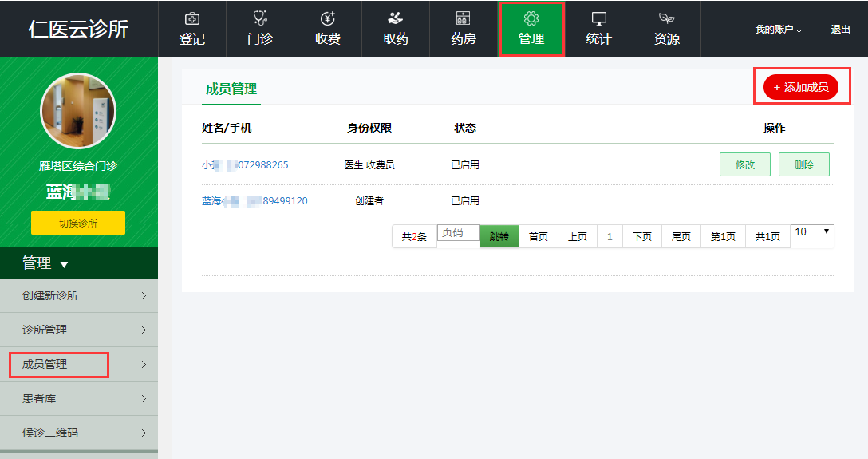Viewport: 868px width, 459px height.
Task: Open the 取药 medicine pickup icon
Action: click(x=396, y=18)
